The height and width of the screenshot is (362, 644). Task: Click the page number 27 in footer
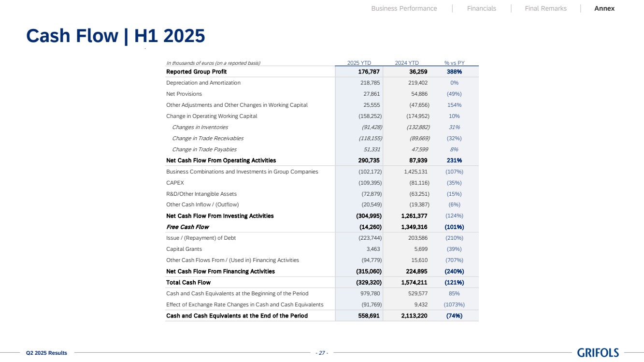click(x=322, y=353)
